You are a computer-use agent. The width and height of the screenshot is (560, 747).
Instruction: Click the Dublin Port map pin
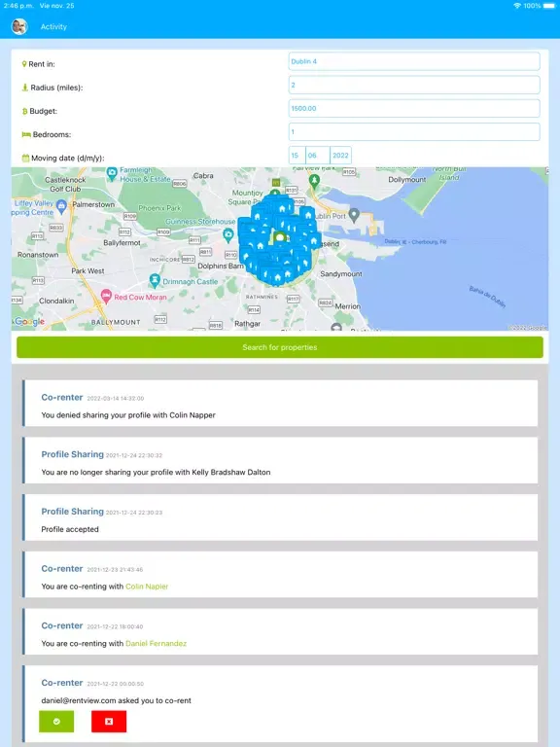354,214
